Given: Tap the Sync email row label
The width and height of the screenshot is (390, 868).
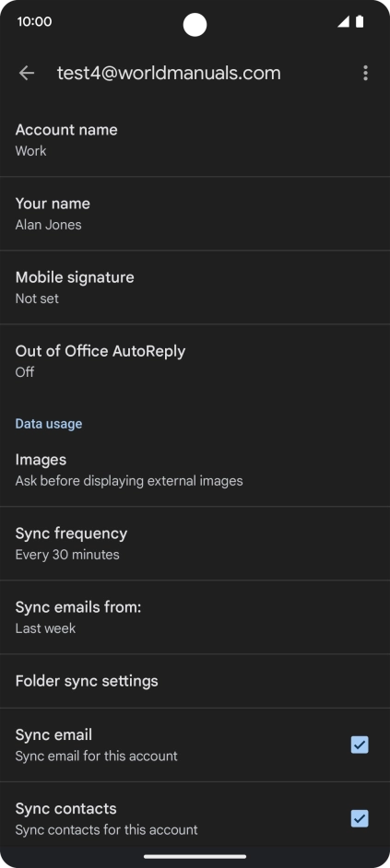Looking at the screenshot, I should (53, 734).
